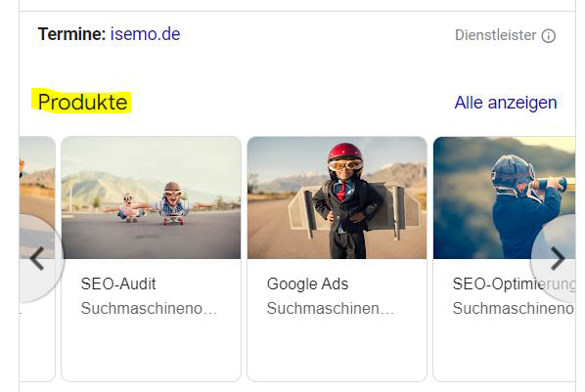585x392 pixels.
Task: Click the Termine label
Action: 71,34
